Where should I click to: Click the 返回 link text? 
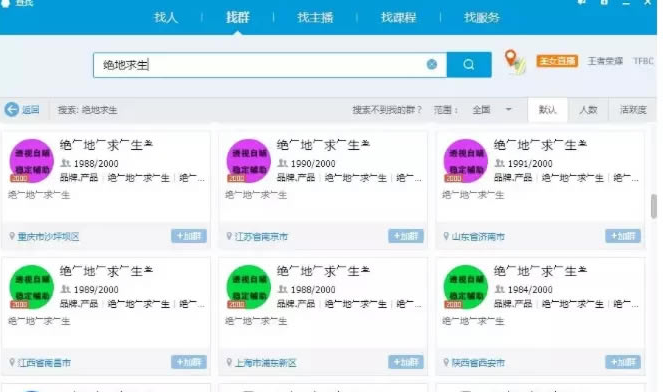[x=31, y=110]
